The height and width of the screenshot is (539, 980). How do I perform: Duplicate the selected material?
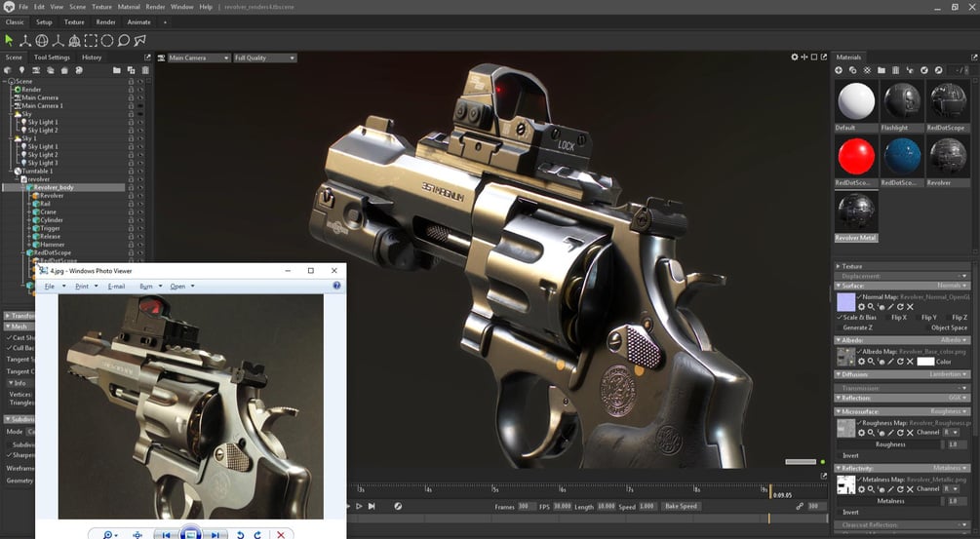(x=852, y=70)
